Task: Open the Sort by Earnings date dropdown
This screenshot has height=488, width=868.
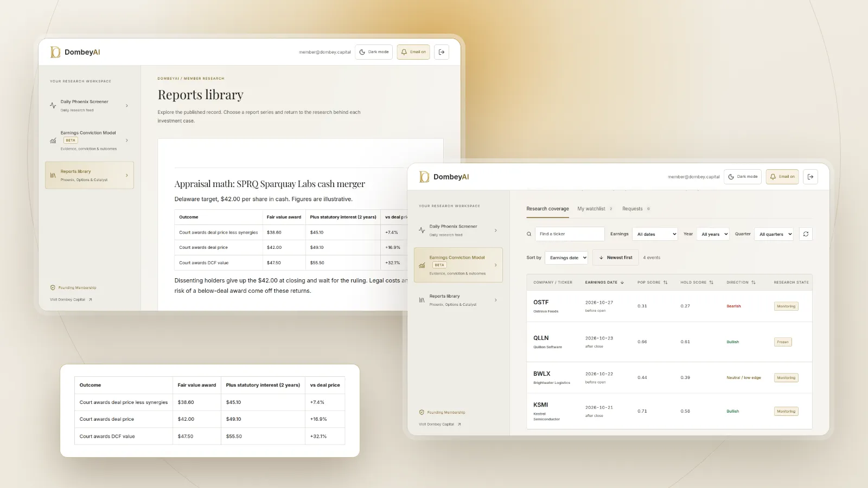Action: [566, 258]
